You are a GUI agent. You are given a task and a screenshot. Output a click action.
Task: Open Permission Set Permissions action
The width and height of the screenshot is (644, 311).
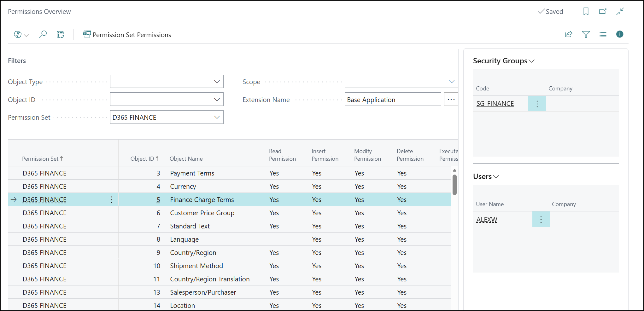pyautogui.click(x=127, y=35)
